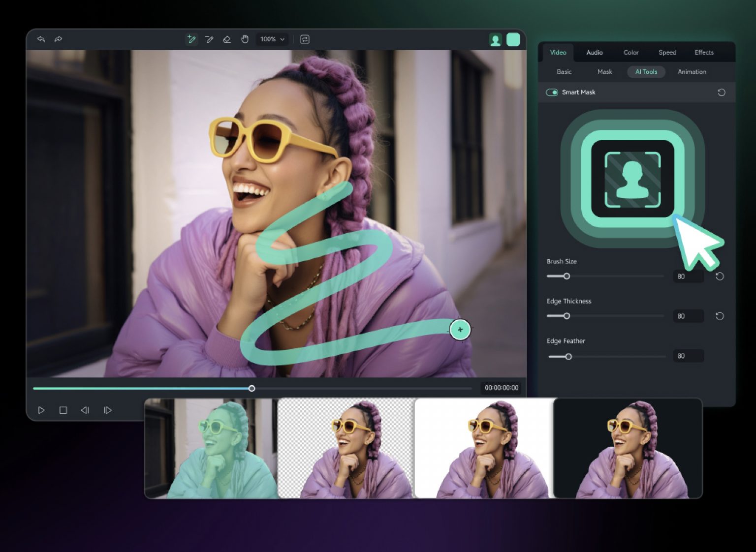Image resolution: width=756 pixels, height=552 pixels.
Task: Expand the Mask sub-tab options
Action: (604, 72)
